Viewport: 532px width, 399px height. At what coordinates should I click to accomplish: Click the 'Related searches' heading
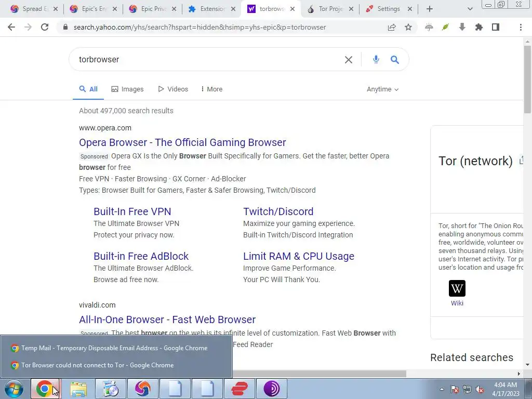point(472,357)
